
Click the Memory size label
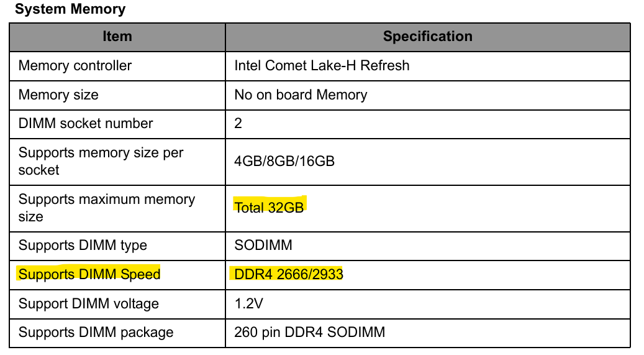[58, 95]
